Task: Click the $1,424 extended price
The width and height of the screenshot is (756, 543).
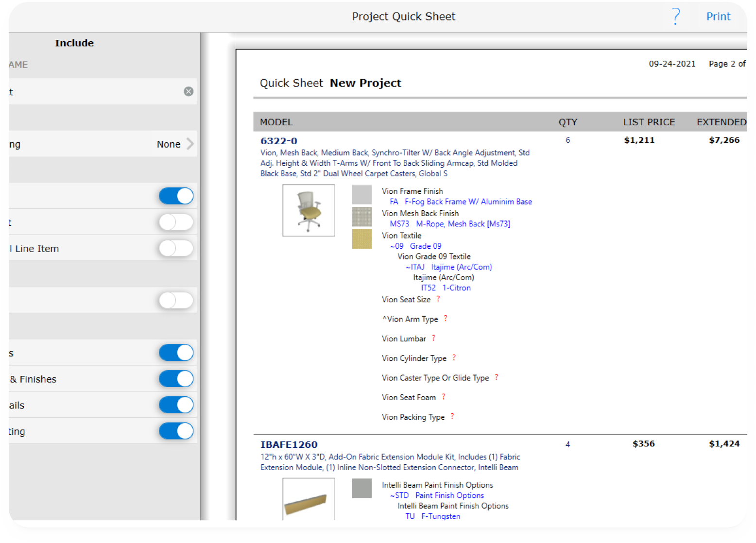Action: 724,444
